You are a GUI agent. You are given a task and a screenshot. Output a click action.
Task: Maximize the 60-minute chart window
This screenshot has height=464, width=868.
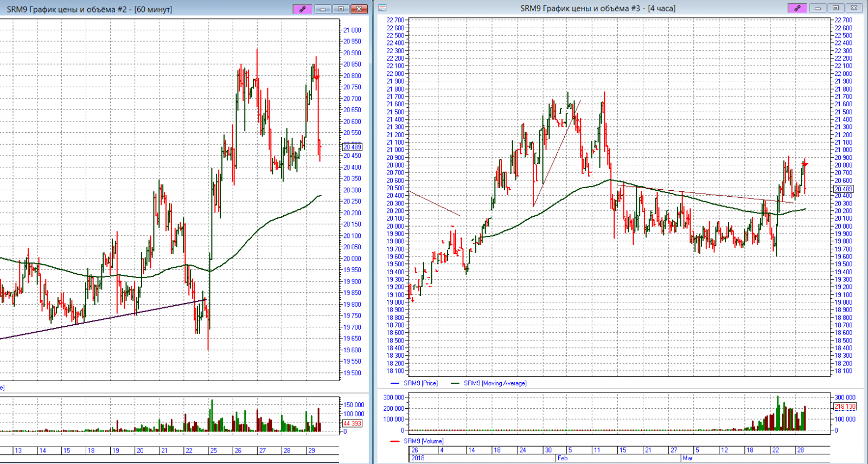[341, 9]
